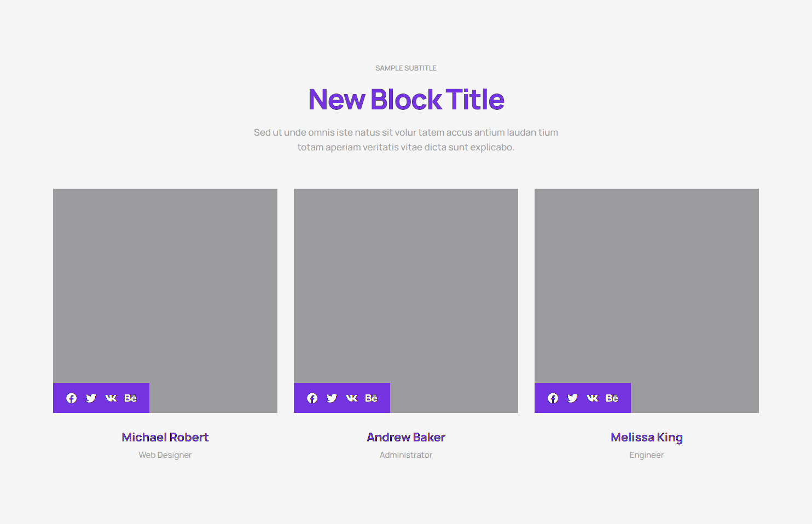Click Michael Robert's VK icon

111,398
